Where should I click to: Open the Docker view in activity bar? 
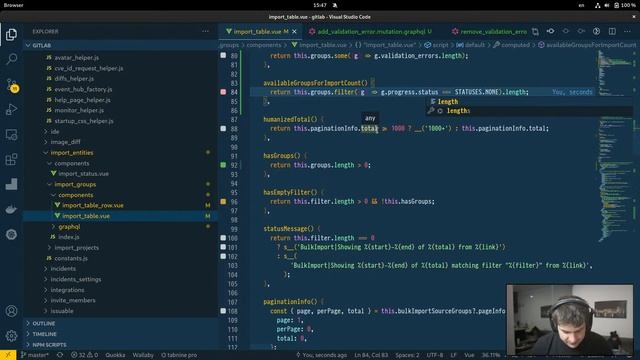(x=11, y=209)
